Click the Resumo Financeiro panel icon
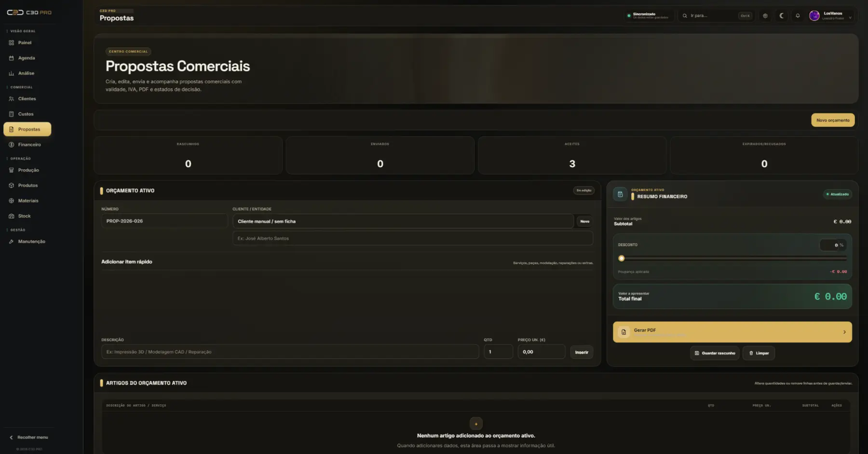 (620, 194)
